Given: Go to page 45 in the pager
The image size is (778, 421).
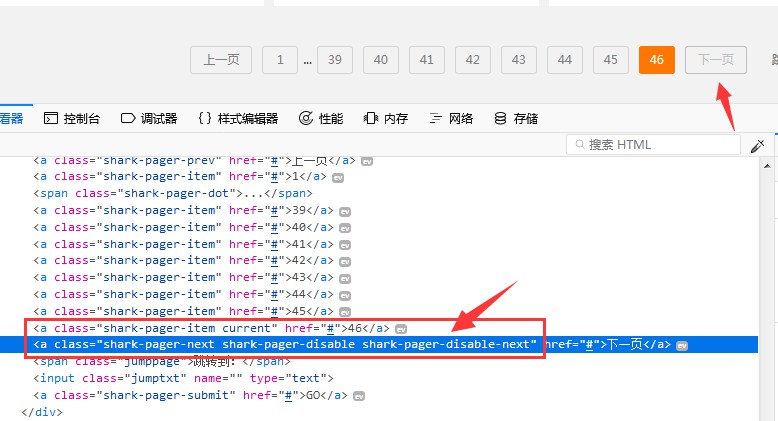Looking at the screenshot, I should click(611, 60).
